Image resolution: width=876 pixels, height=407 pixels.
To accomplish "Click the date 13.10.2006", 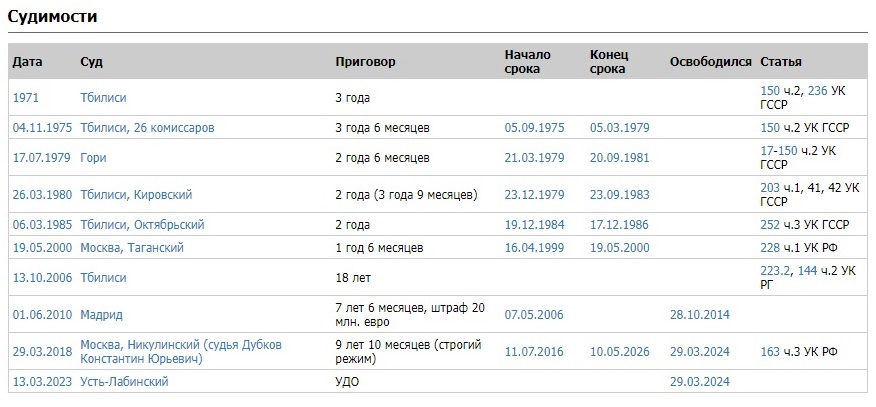I will pyautogui.click(x=42, y=277).
